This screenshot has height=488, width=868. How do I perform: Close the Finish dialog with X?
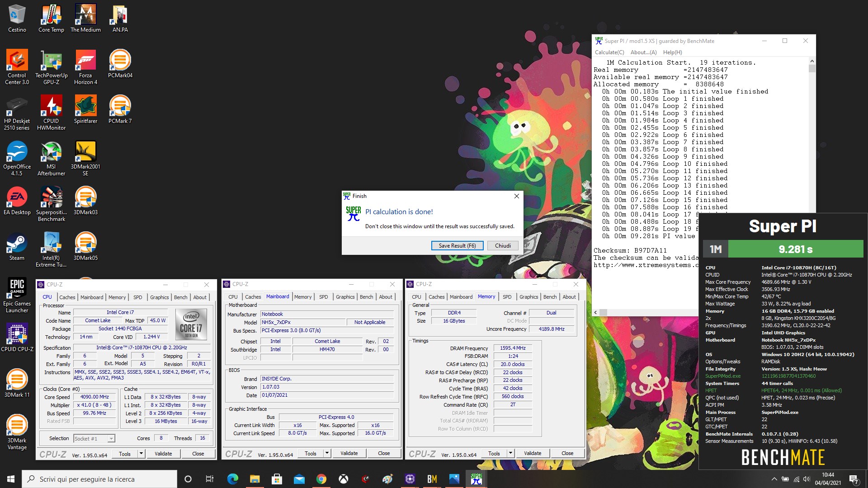coord(516,196)
